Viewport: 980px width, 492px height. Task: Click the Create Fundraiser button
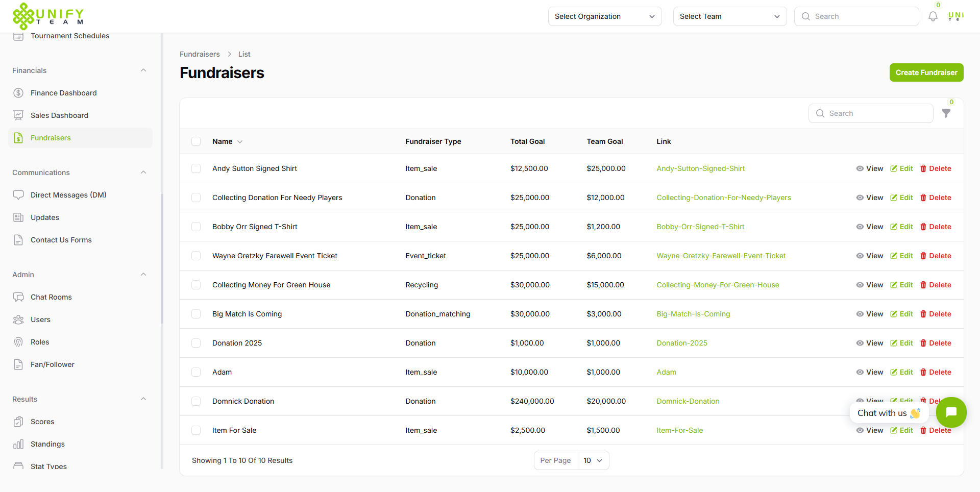[x=926, y=72]
